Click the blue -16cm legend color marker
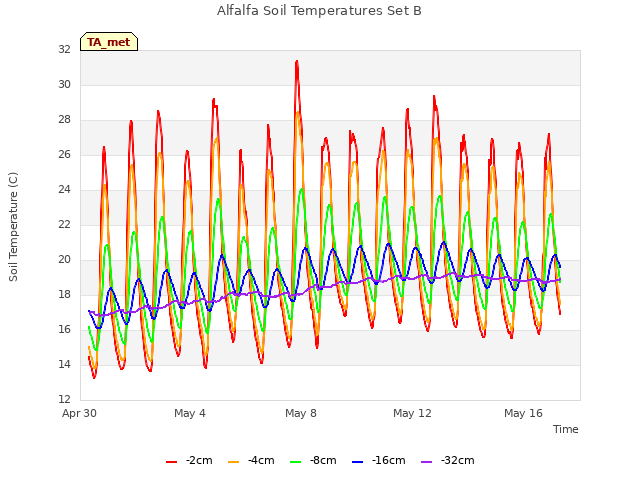640x480 pixels. pyautogui.click(x=357, y=462)
